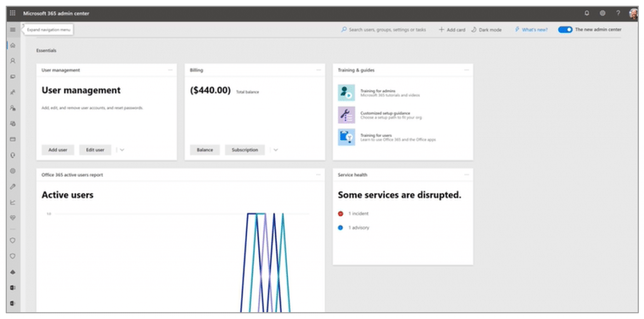Open the What's new? link
Viewport: 644px width, 319px height.
(x=531, y=30)
